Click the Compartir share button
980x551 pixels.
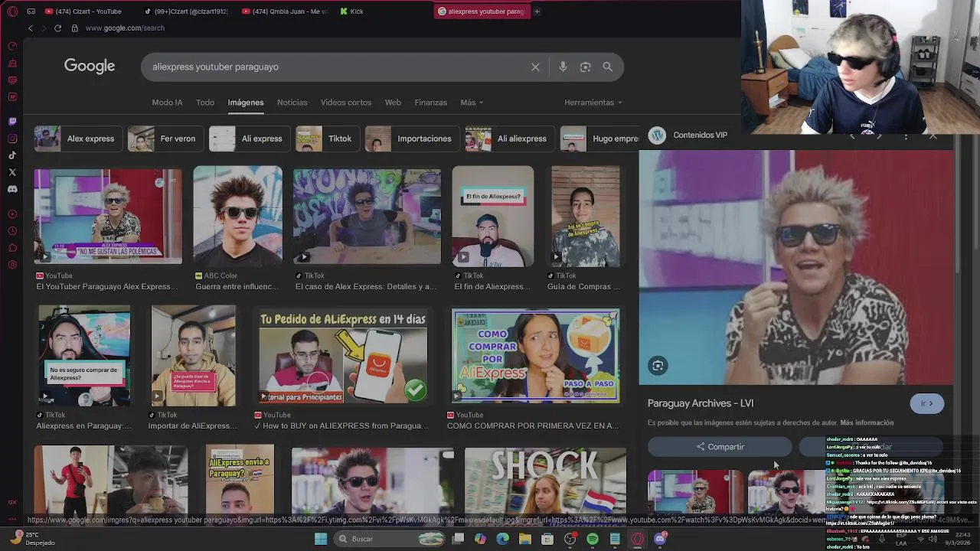tap(720, 447)
